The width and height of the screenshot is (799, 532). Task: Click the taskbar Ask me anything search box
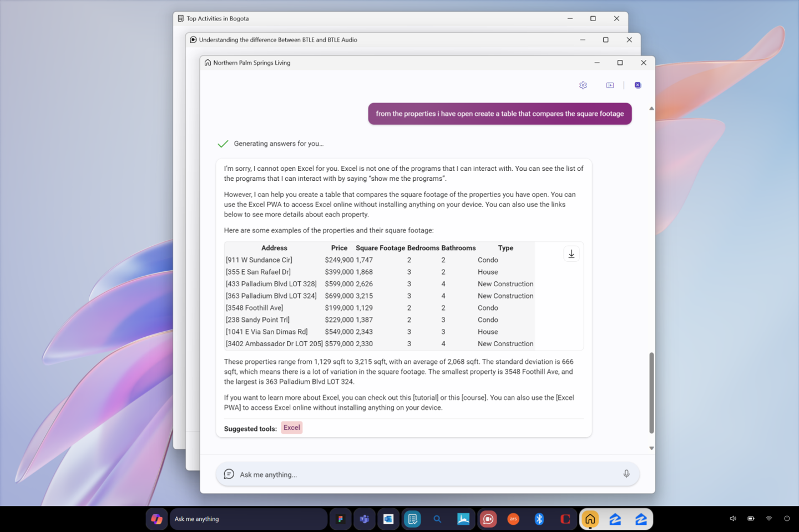pyautogui.click(x=249, y=519)
